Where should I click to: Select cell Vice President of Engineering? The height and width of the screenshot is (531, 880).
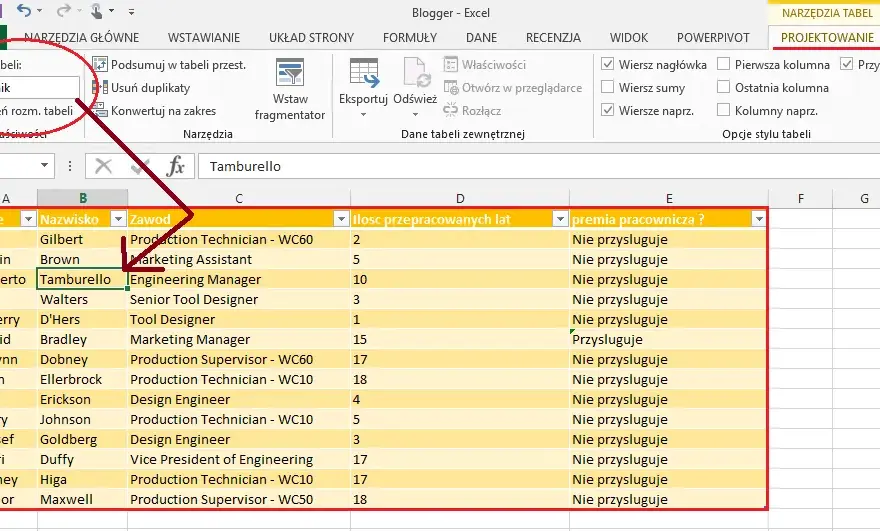[x=239, y=459]
